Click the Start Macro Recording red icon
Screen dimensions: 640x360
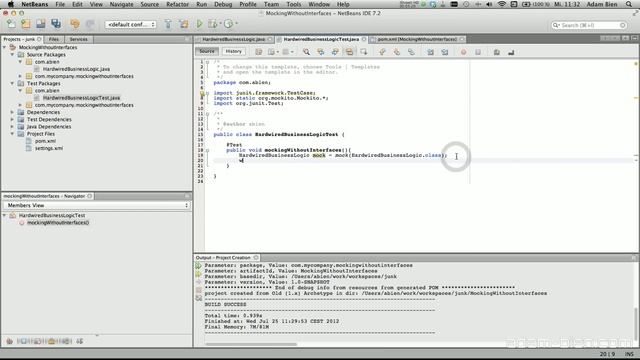(464, 52)
